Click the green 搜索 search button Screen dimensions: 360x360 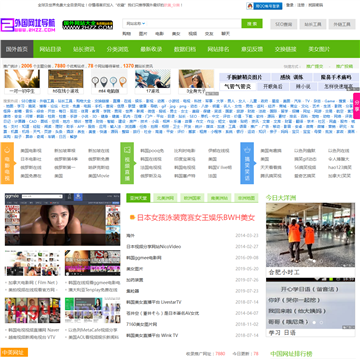pos(252,24)
